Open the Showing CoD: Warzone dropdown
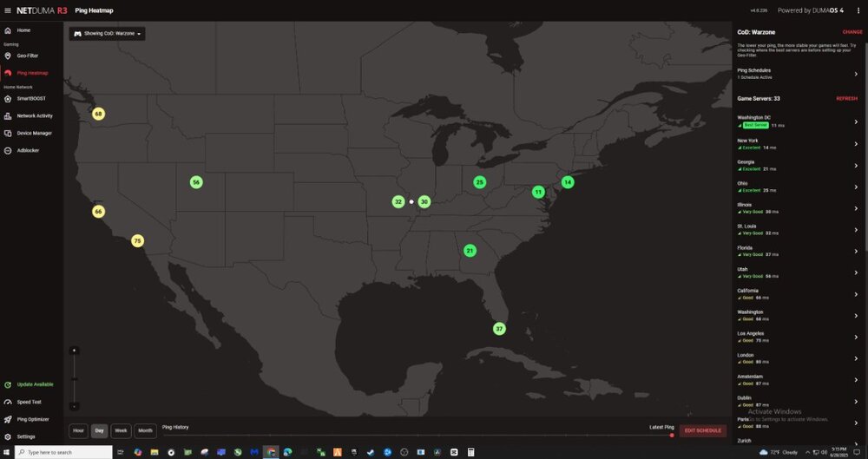Screen dimensions: 868x459 108,34
